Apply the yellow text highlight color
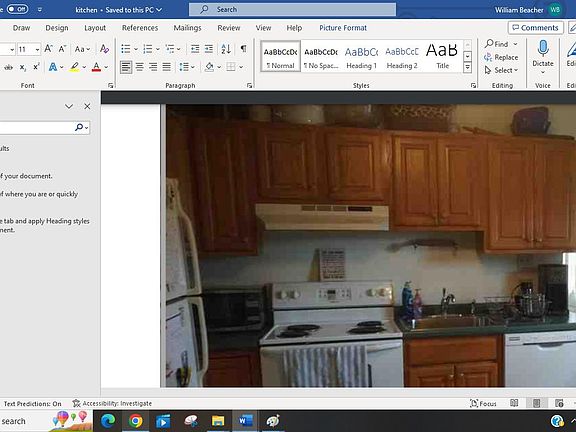 point(75,67)
